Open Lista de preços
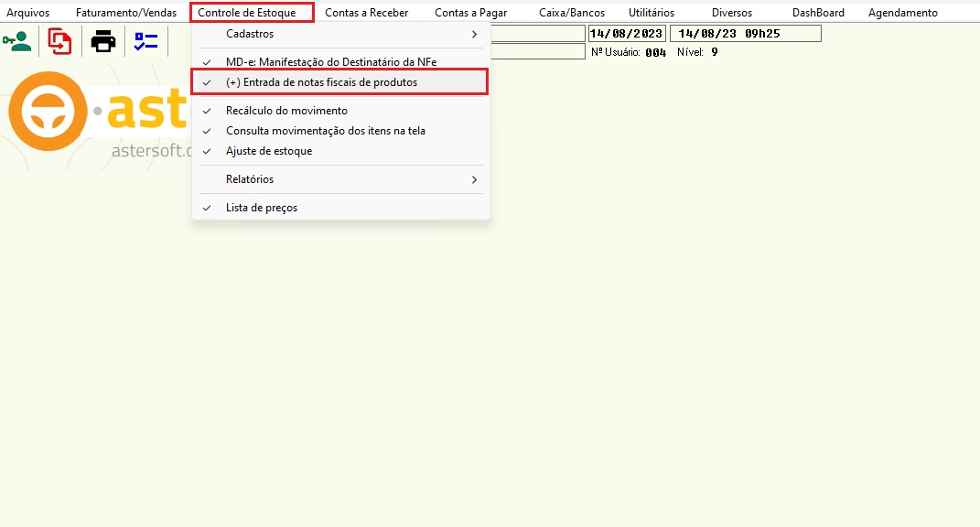980x527 pixels. click(340, 208)
